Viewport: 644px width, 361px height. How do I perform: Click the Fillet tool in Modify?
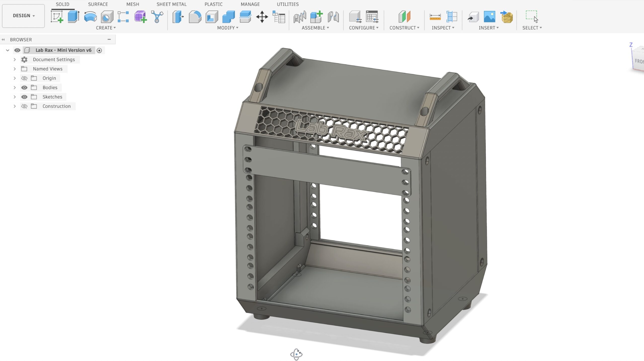coord(195,17)
